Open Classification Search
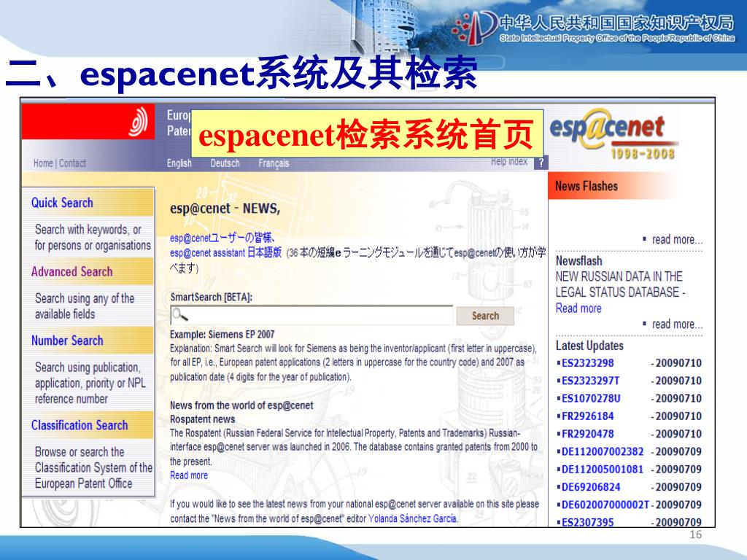The image size is (747, 560). (x=80, y=425)
